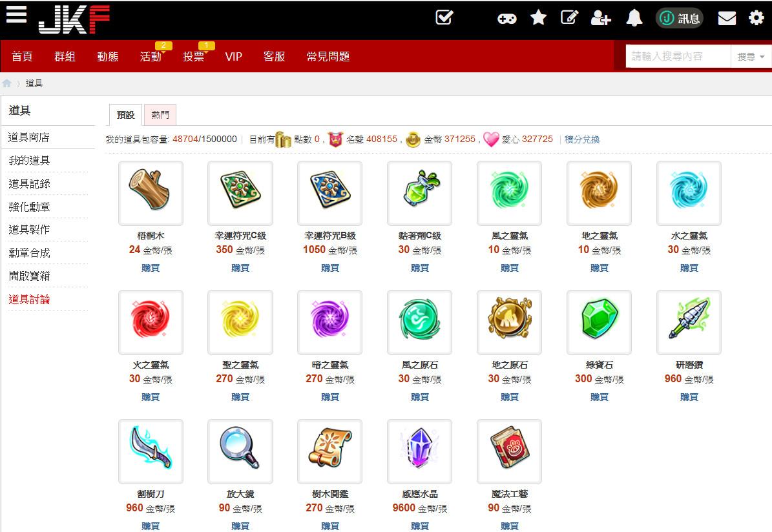This screenshot has width=772, height=532.
Task: Select the 地之靈氣 orange swirl icon
Action: point(599,194)
